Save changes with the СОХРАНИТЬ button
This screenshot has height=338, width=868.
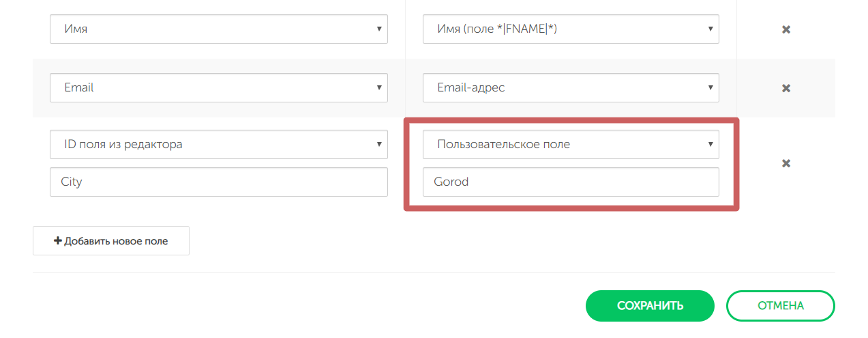(x=649, y=306)
